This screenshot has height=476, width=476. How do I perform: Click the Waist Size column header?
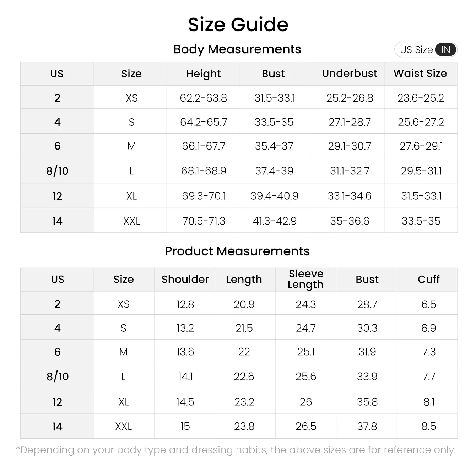pyautogui.click(x=420, y=74)
